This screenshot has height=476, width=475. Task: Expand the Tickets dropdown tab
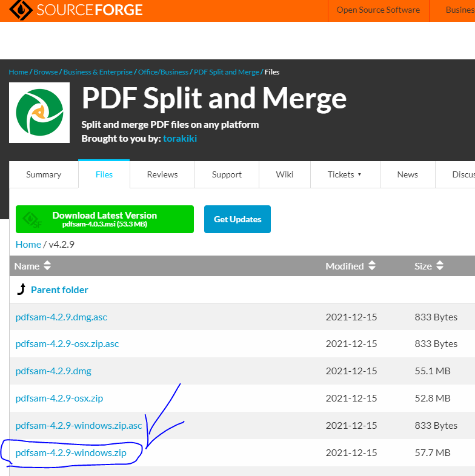(x=345, y=174)
